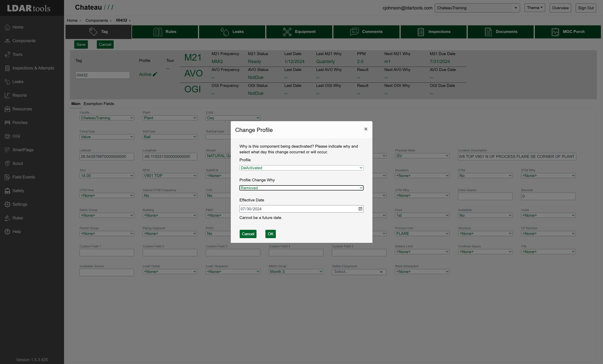Click Cancel in Change Profile dialog
This screenshot has height=364, width=603.
(x=248, y=234)
